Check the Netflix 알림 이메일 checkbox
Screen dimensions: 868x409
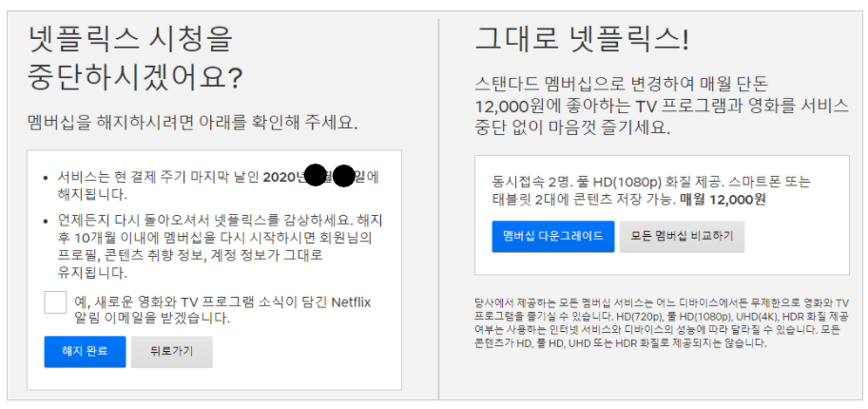tap(55, 302)
